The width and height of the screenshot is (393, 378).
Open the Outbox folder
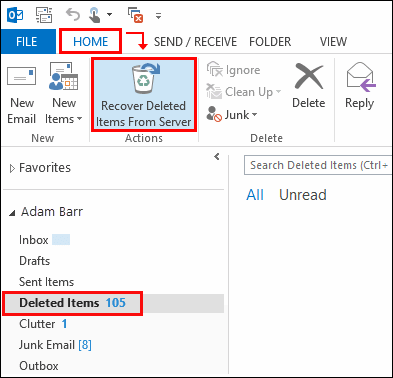point(39,366)
